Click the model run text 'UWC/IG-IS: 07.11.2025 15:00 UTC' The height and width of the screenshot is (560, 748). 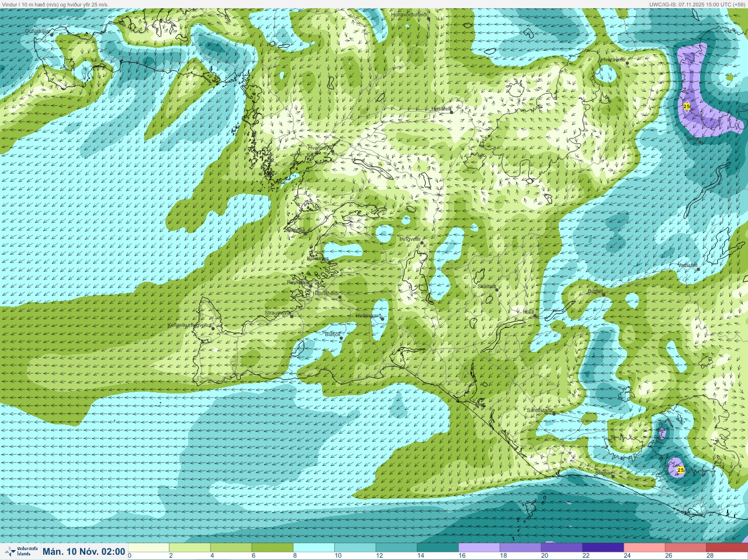pos(689,4)
